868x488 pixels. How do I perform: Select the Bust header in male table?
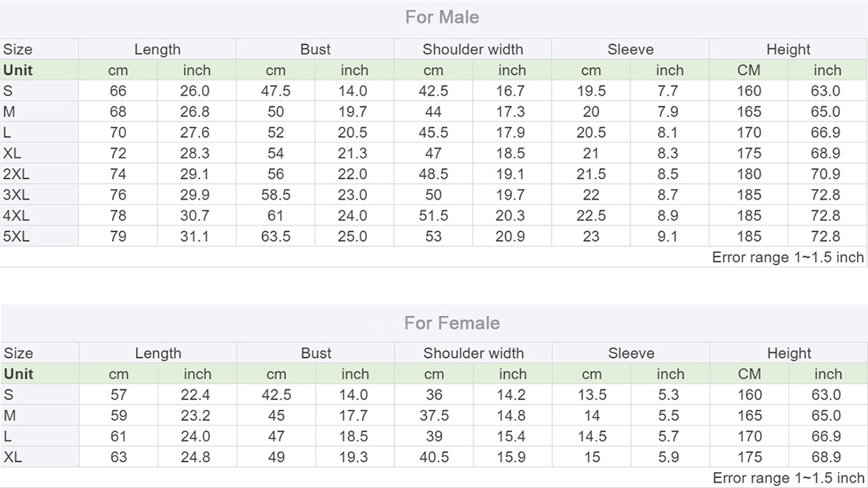pos(315,50)
